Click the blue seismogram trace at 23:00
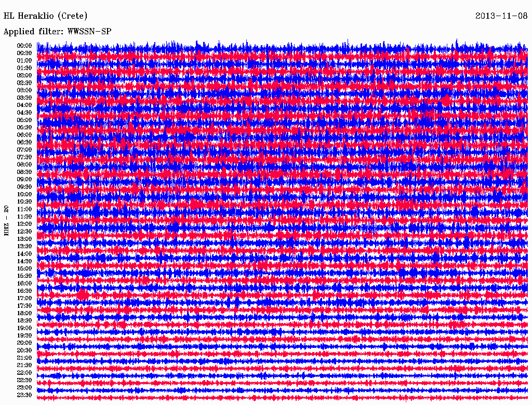Screen dimensions: 532x405 (282, 390)
